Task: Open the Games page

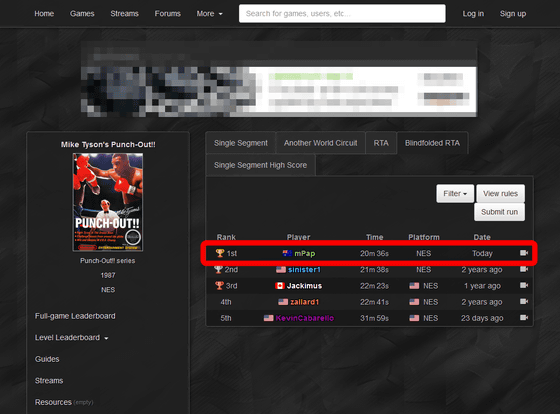Action: point(82,14)
